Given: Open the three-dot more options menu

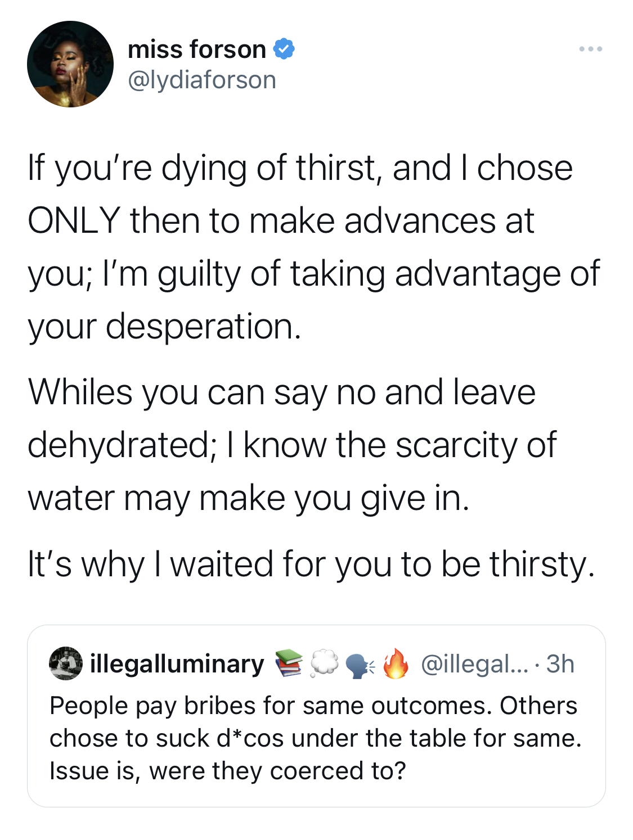Looking at the screenshot, I should (x=591, y=49).
